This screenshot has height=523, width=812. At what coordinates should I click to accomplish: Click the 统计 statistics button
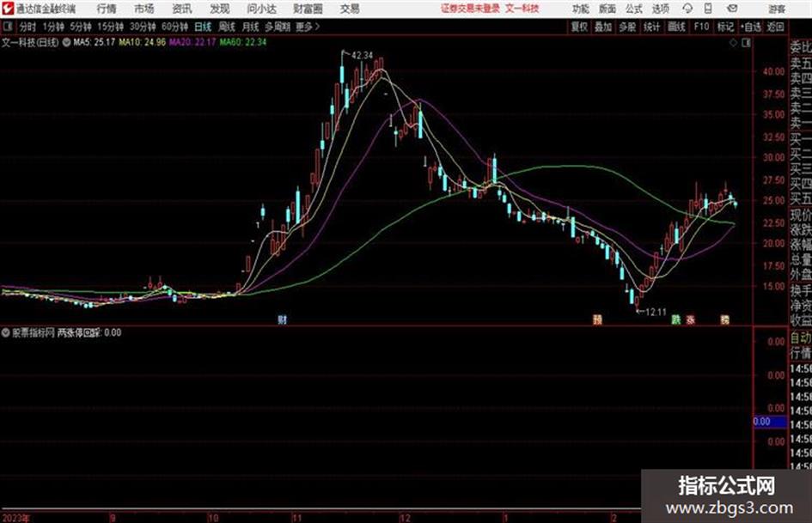[x=651, y=27]
